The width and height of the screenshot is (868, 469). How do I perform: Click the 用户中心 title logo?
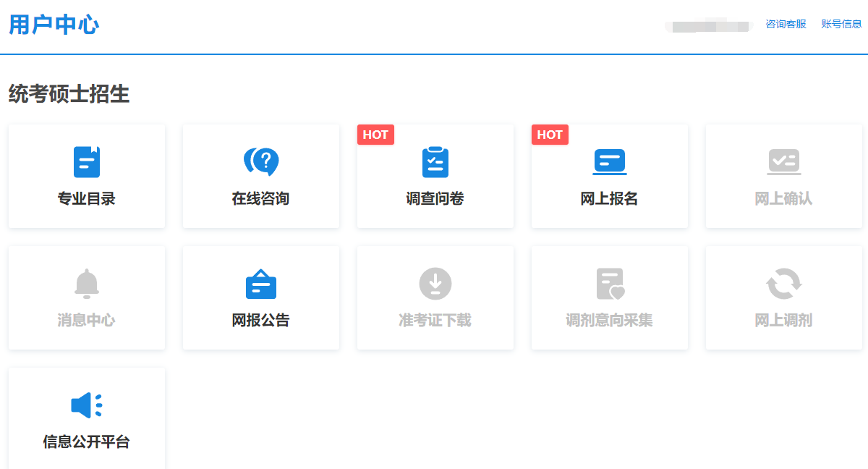click(54, 25)
